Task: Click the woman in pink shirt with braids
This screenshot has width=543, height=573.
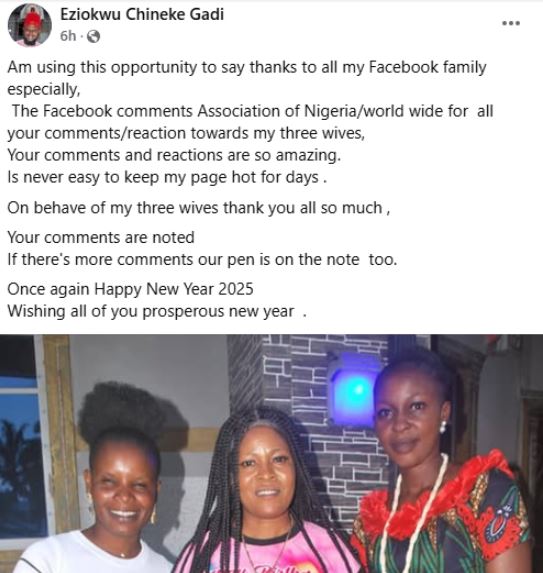Action: click(x=263, y=497)
